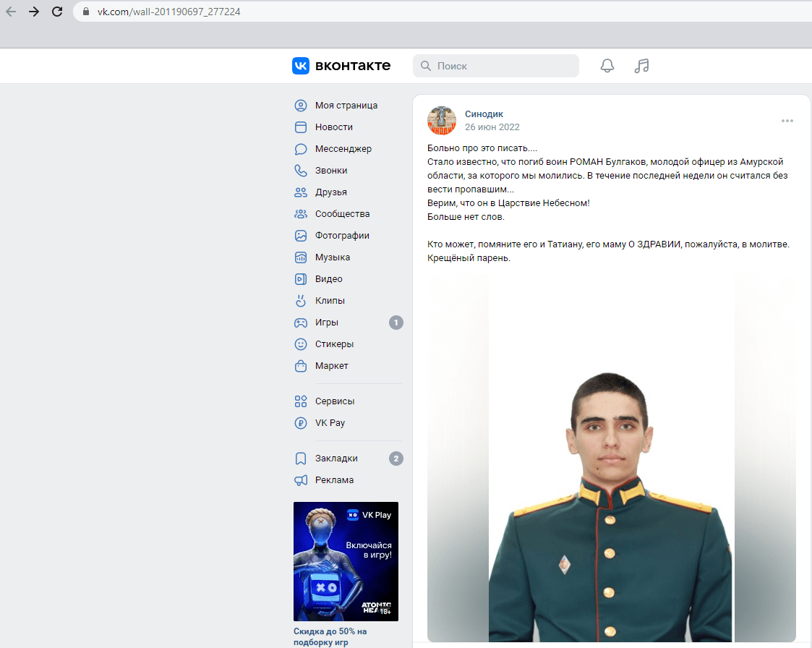Open the VK Play advertisement banner
This screenshot has width=812, height=648.
[346, 561]
